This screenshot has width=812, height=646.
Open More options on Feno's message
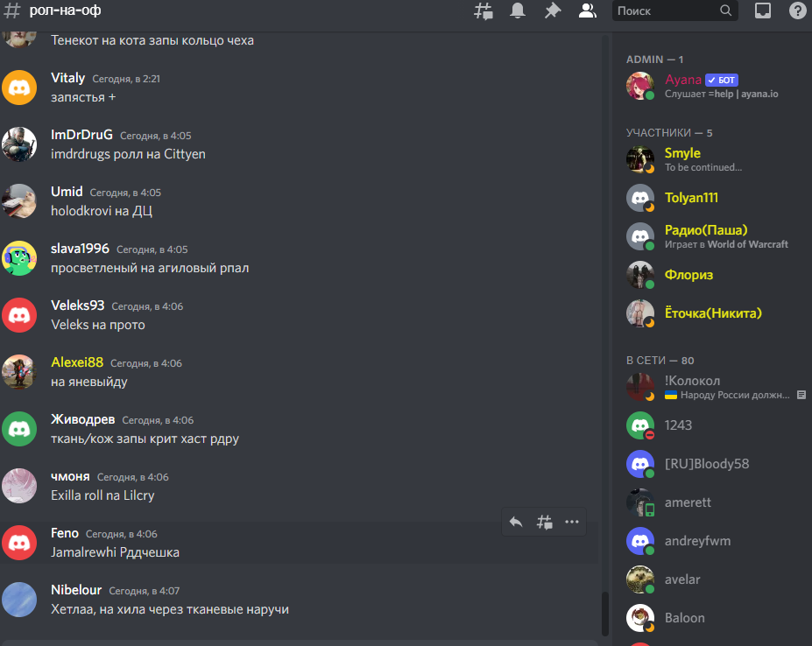572,522
